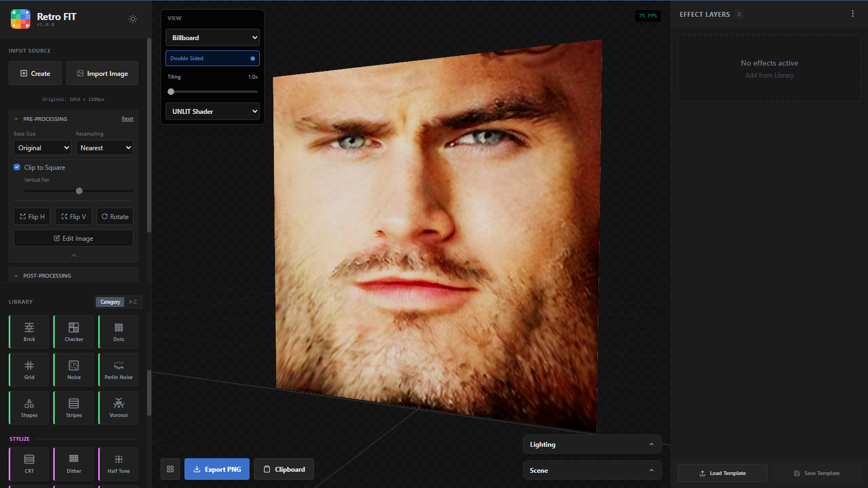
Task: Add the Checker pattern effect
Action: 74,332
